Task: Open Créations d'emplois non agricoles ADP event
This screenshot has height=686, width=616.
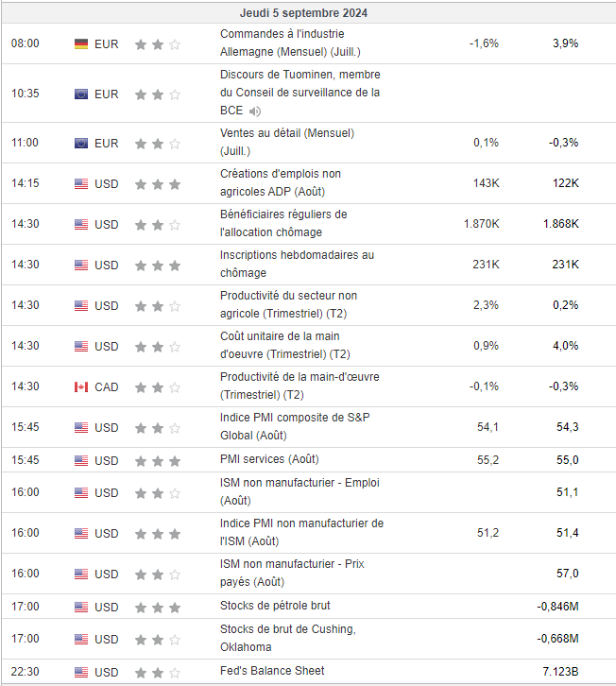Action: (281, 182)
